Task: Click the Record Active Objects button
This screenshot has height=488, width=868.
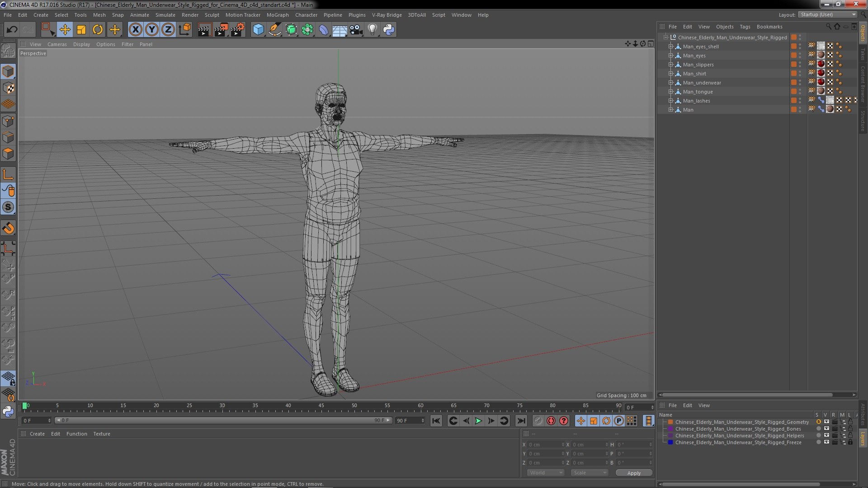Action: pos(538,421)
